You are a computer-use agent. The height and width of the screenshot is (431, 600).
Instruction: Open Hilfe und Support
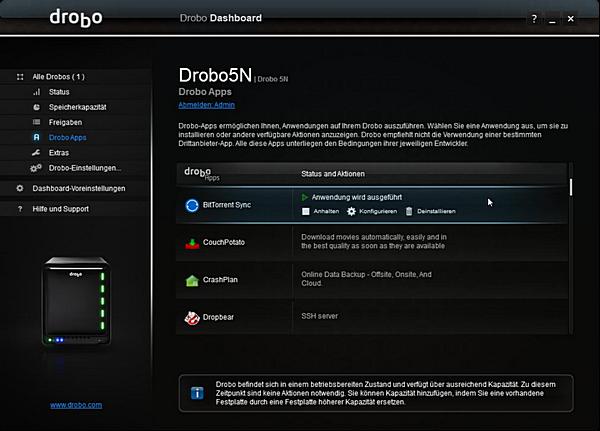tap(60, 209)
